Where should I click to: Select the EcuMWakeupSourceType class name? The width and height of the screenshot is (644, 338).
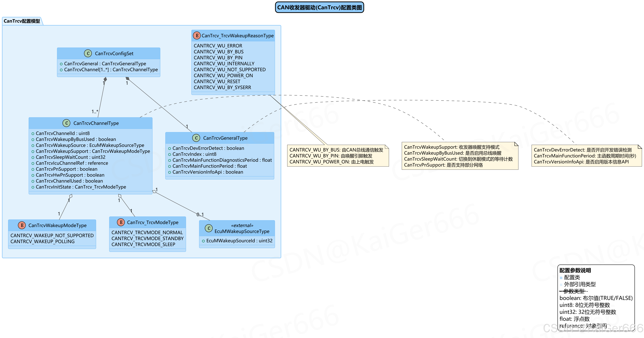coord(242,231)
